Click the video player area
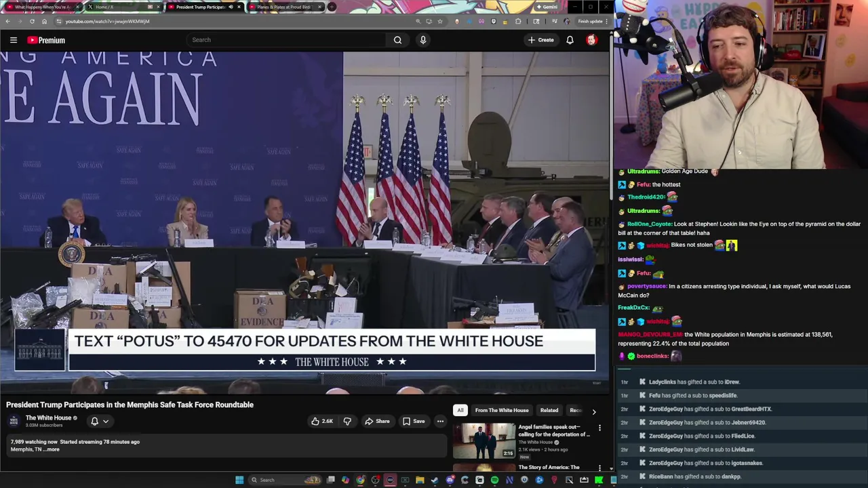868x488 pixels. point(304,222)
